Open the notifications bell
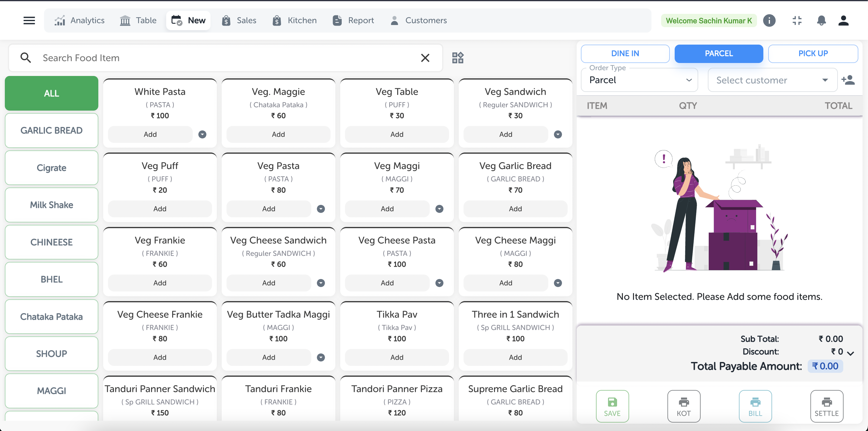 tap(821, 20)
